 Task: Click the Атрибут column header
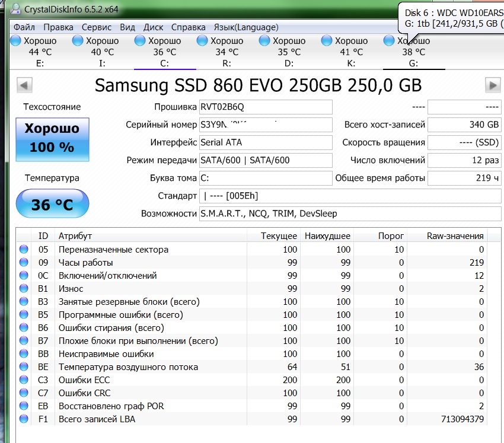point(151,235)
